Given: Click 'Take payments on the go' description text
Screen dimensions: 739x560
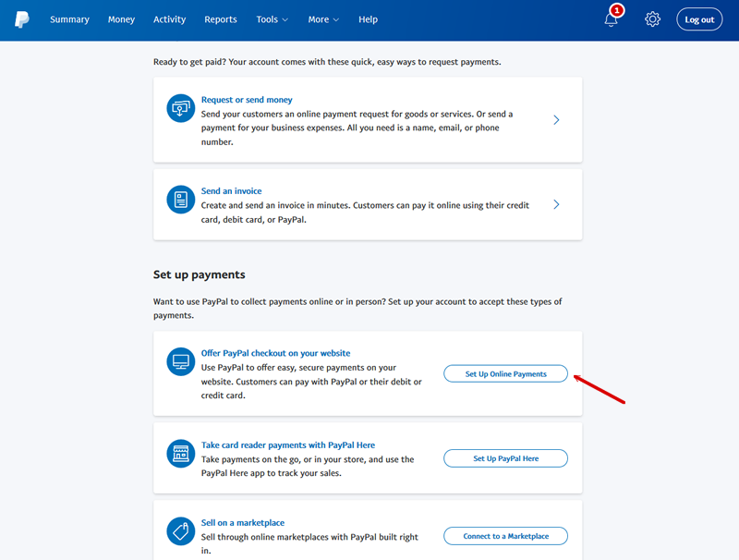Looking at the screenshot, I should pos(308,466).
